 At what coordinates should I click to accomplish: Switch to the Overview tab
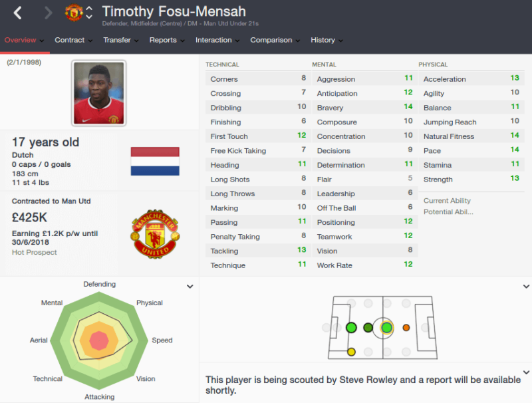24,40
